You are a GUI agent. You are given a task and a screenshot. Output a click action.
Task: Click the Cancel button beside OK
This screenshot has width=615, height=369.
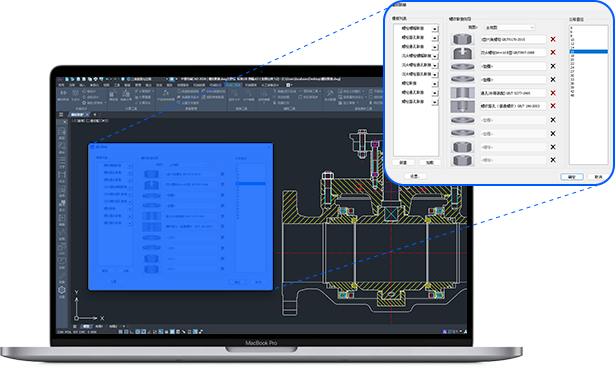click(598, 177)
